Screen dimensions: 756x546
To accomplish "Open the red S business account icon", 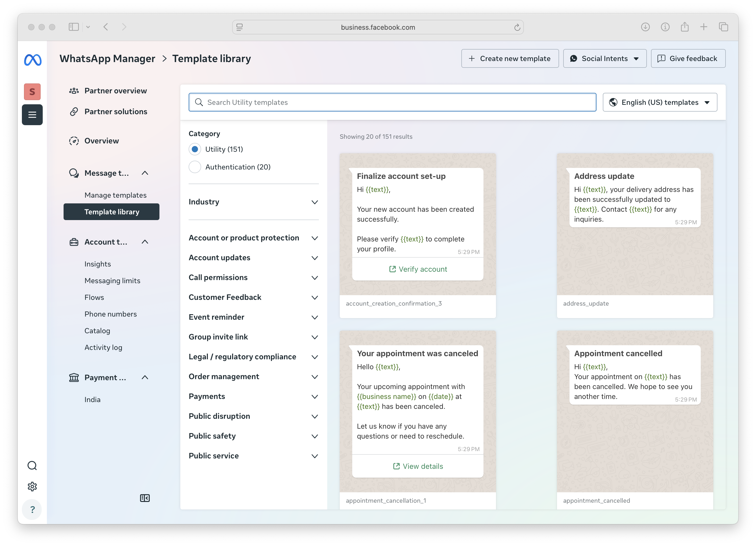I will (32, 91).
